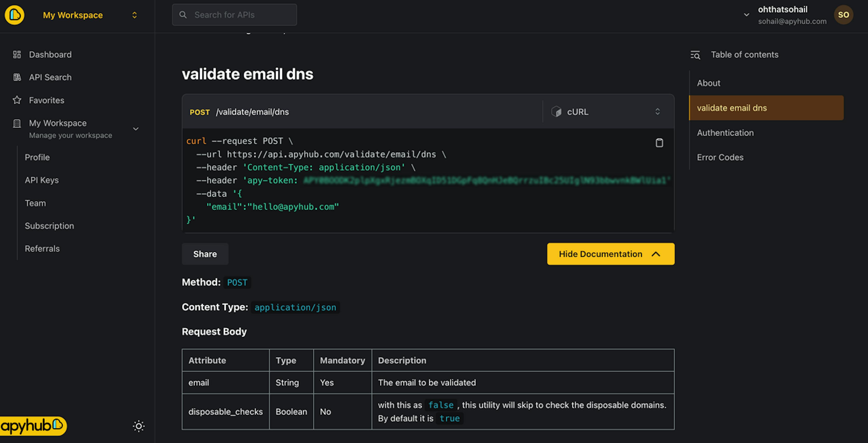868x443 pixels.
Task: Click the yellow POST method label
Action: tap(199, 112)
